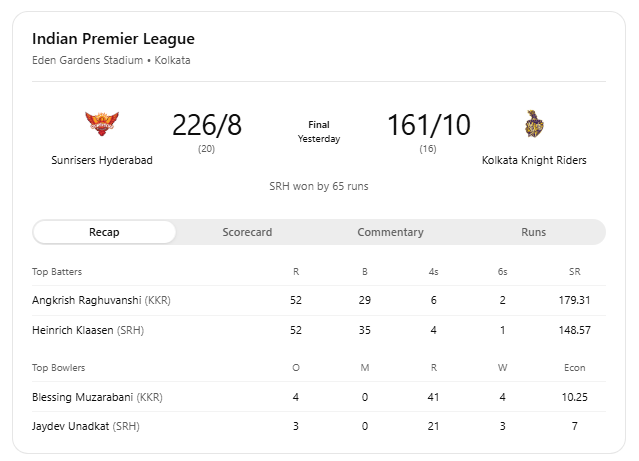Select bowler Jaydev Unadkat
639x461 pixels.
tap(85, 427)
